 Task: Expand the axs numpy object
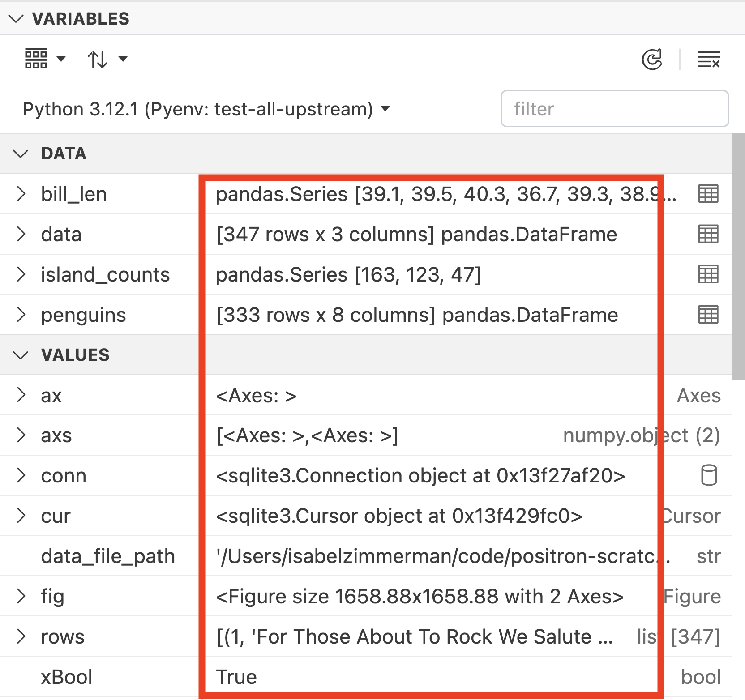coord(20,435)
